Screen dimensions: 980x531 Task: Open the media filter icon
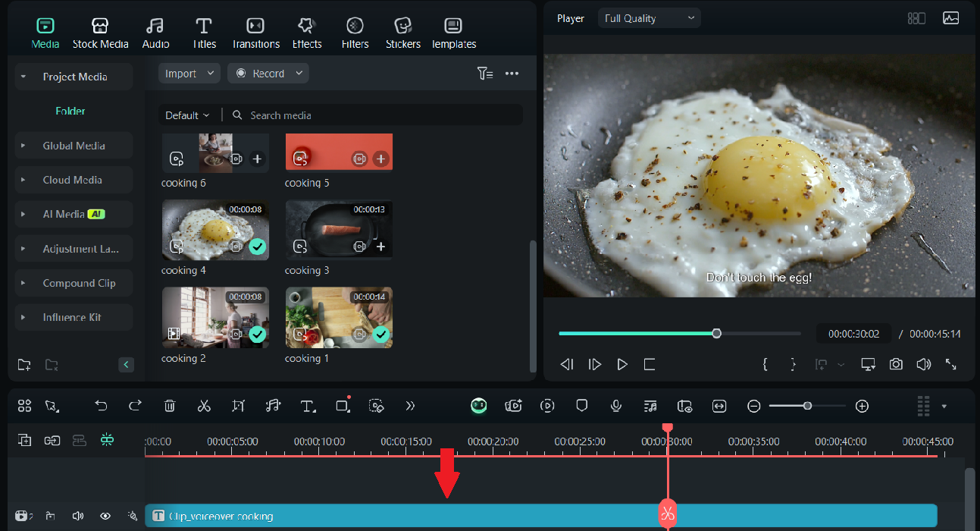[485, 74]
